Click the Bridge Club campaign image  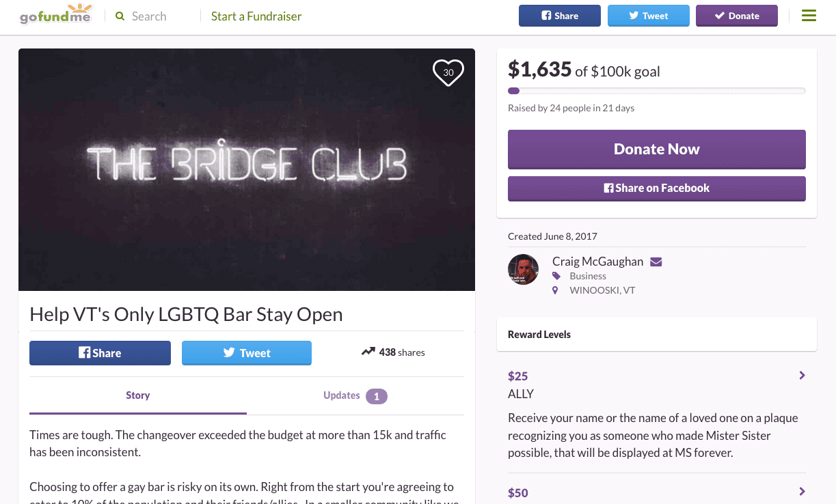pos(247,169)
